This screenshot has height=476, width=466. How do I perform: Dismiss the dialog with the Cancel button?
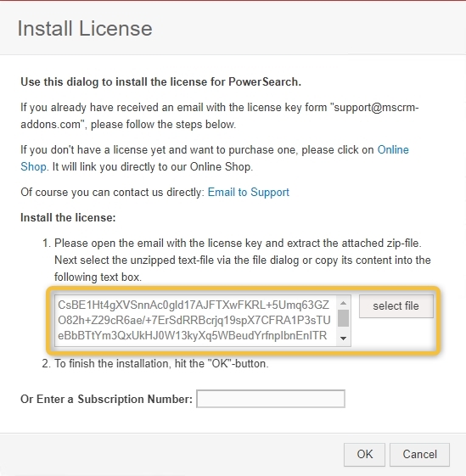coord(419,455)
